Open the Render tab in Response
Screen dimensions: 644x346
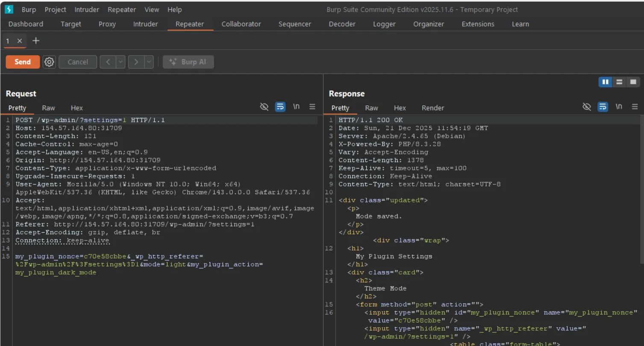pyautogui.click(x=432, y=108)
